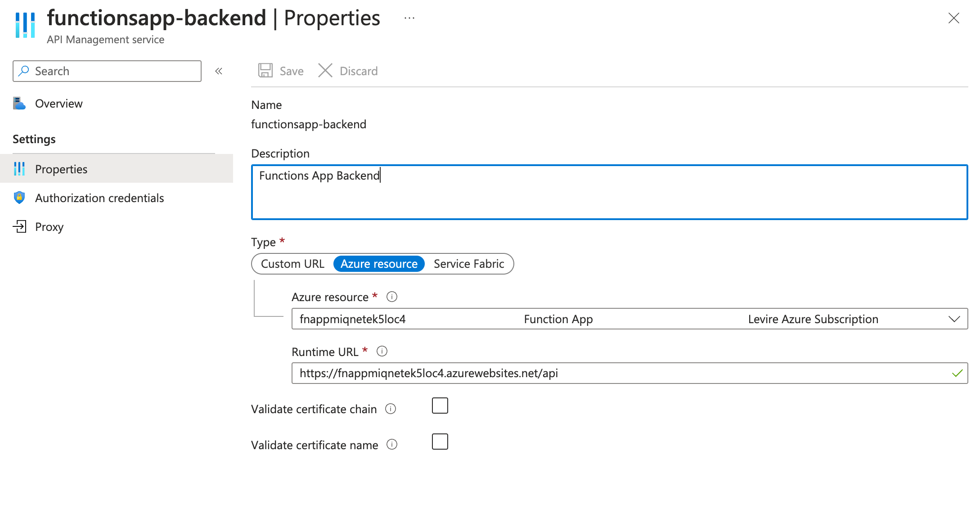
Task: Click the Save floppy disk icon
Action: [265, 71]
